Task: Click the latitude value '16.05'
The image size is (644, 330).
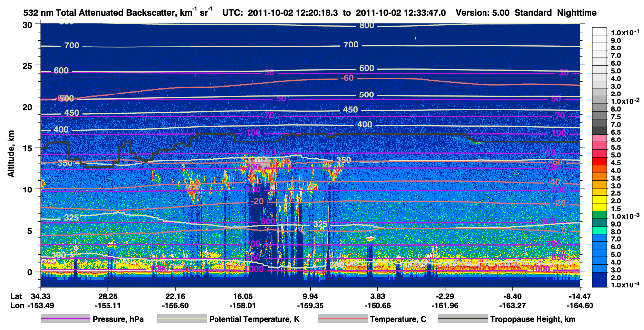Action: (242, 296)
